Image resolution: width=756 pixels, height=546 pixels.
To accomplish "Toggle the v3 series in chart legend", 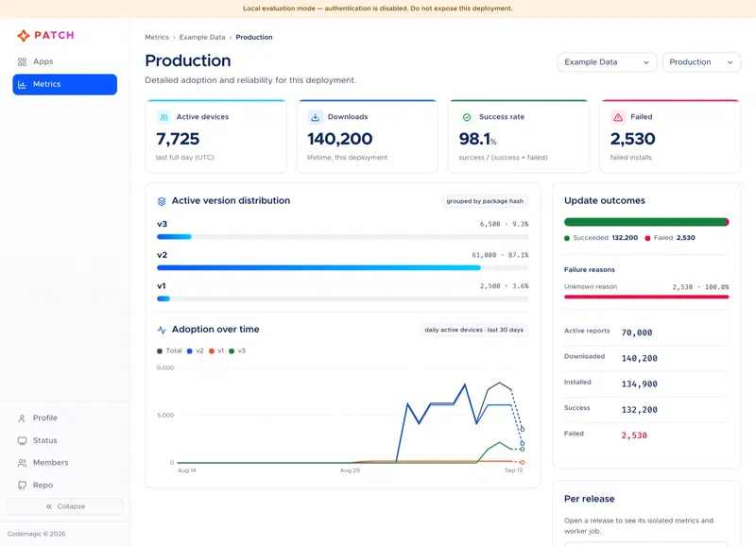I will (237, 350).
